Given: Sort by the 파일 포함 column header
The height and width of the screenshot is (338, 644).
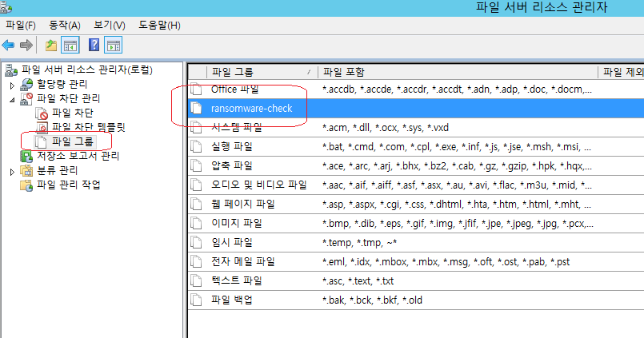Looking at the screenshot, I should tap(458, 72).
